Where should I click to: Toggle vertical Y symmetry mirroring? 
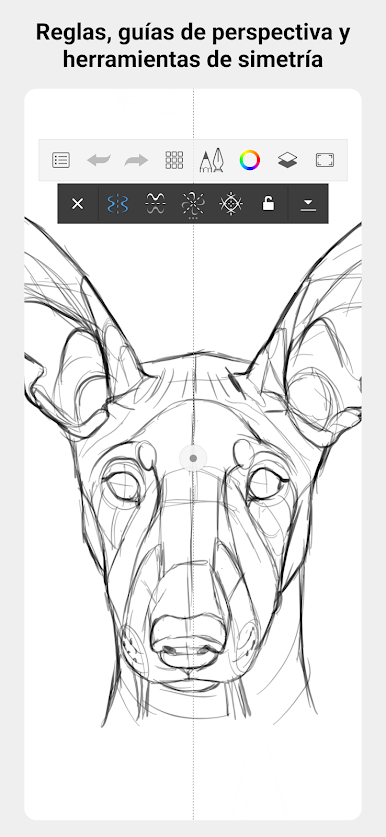click(x=117, y=203)
